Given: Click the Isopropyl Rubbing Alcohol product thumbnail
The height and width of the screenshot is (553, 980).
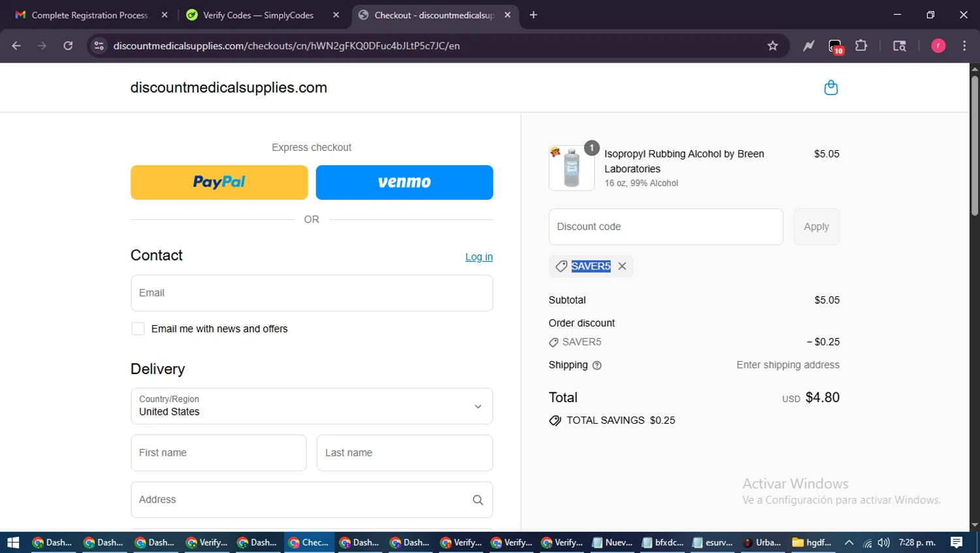Looking at the screenshot, I should [572, 168].
